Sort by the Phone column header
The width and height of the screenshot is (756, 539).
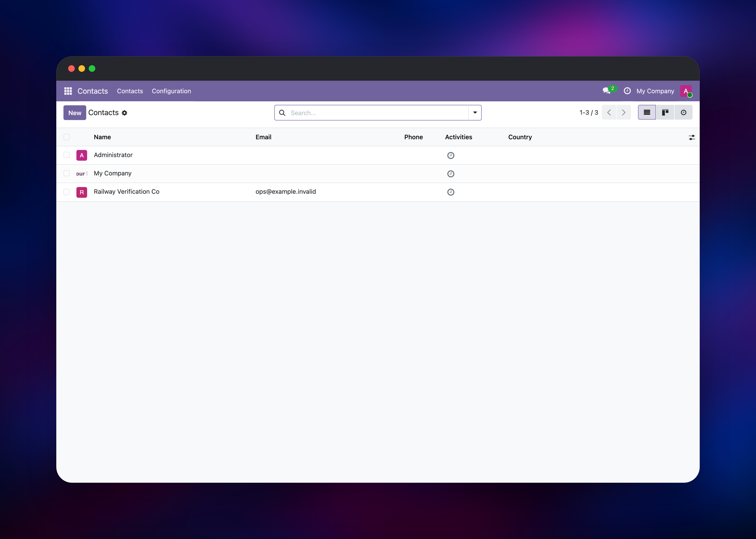point(413,137)
